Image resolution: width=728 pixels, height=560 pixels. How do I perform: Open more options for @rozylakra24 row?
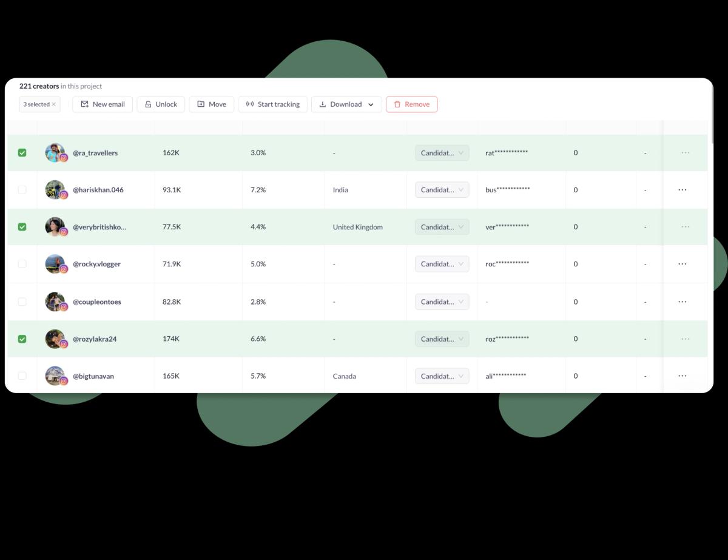pos(686,339)
